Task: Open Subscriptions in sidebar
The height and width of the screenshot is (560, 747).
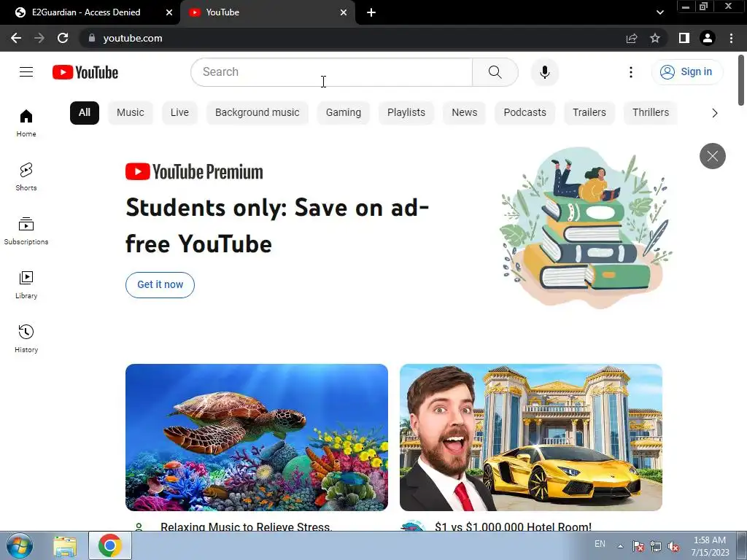Action: coord(26,230)
